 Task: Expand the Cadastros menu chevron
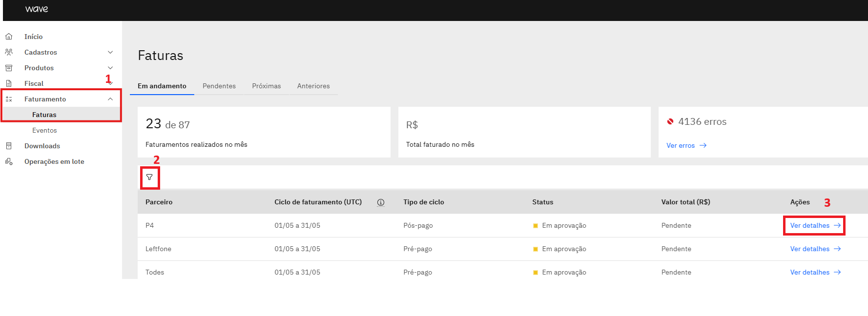click(110, 52)
